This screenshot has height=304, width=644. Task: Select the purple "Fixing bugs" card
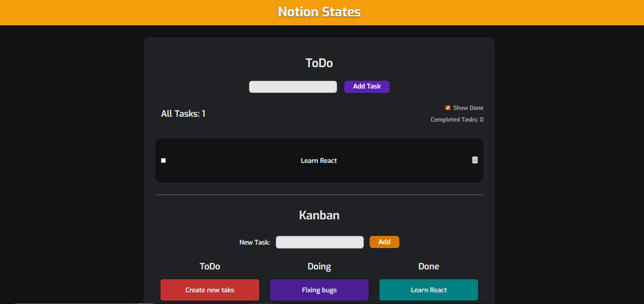click(x=319, y=290)
